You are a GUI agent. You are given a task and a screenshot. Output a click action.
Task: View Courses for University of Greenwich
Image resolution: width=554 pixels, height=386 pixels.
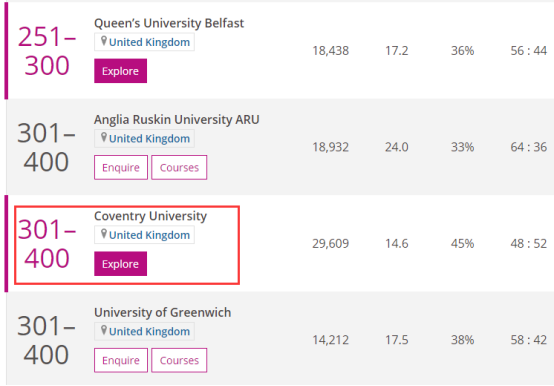[x=179, y=360]
